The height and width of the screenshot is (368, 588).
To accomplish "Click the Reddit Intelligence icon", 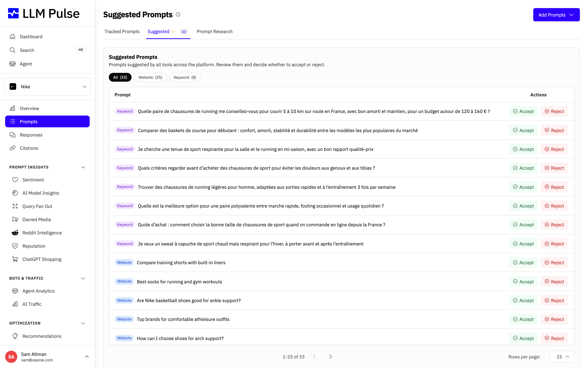I will coord(15,233).
